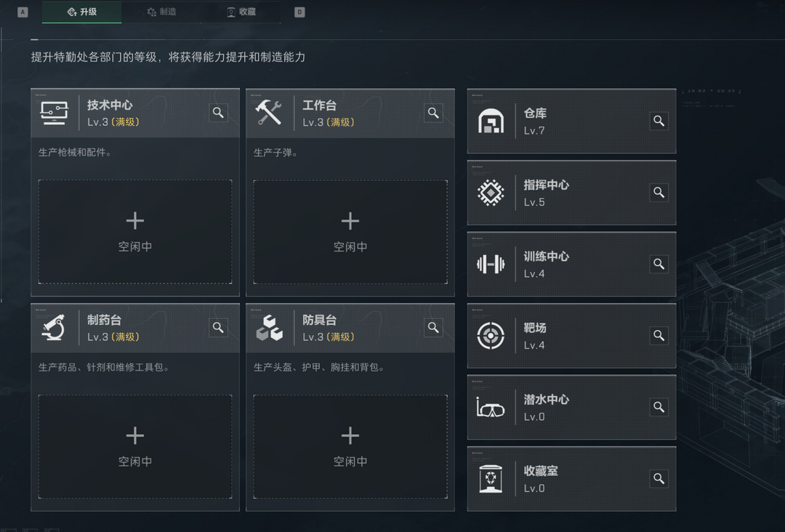Screen dimensions: 785x532
Task: Select the 升级 tab
Action: (x=81, y=12)
